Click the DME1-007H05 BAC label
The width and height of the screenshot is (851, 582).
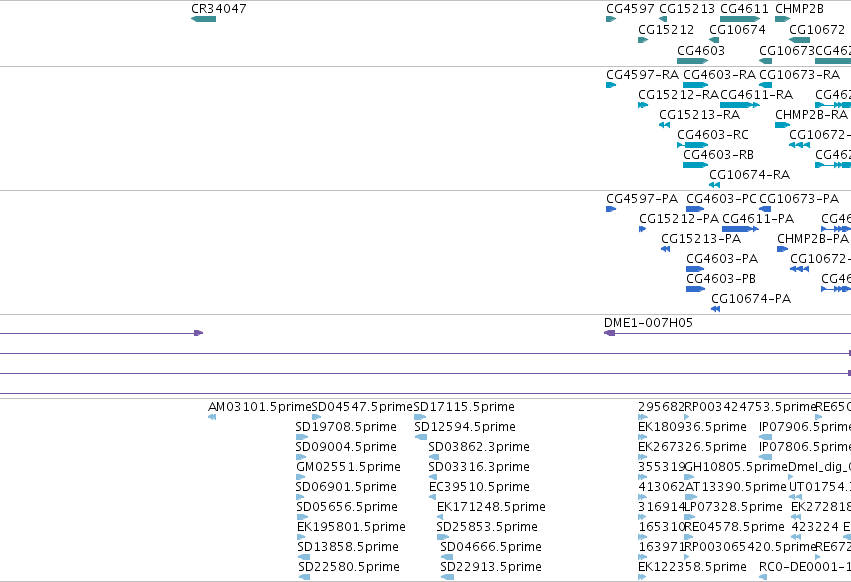point(648,323)
